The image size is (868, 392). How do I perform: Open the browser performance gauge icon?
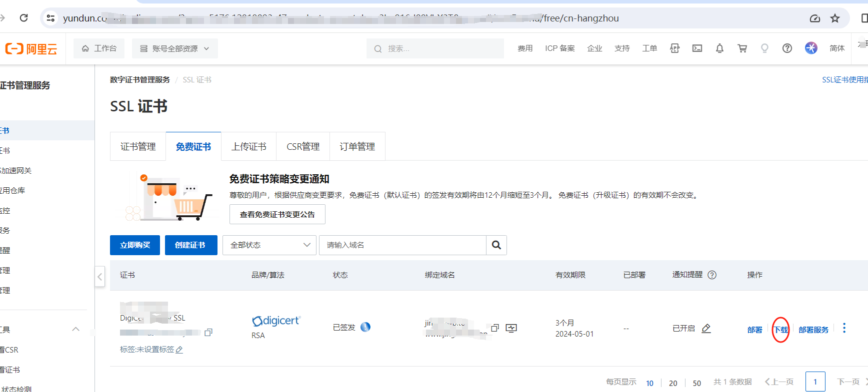point(815,18)
